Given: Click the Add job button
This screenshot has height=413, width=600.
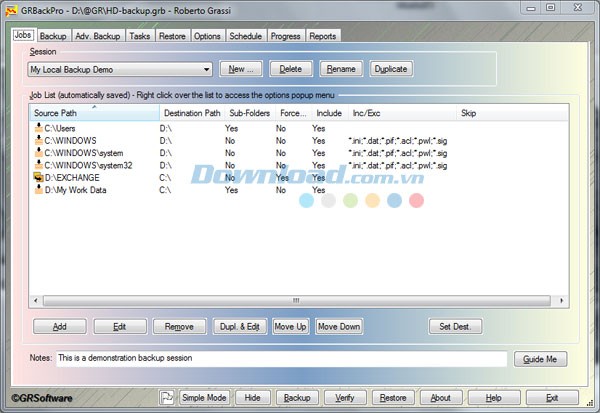Looking at the screenshot, I should point(60,326).
